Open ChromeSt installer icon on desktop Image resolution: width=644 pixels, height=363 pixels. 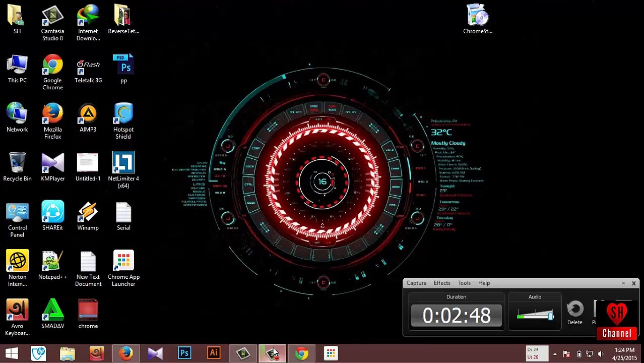click(478, 20)
